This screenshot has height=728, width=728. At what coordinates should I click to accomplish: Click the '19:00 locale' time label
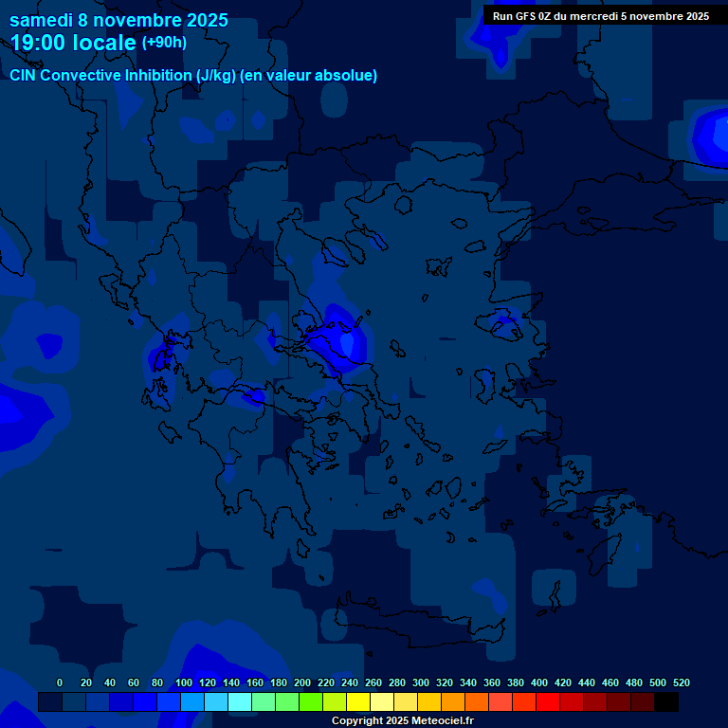74,43
